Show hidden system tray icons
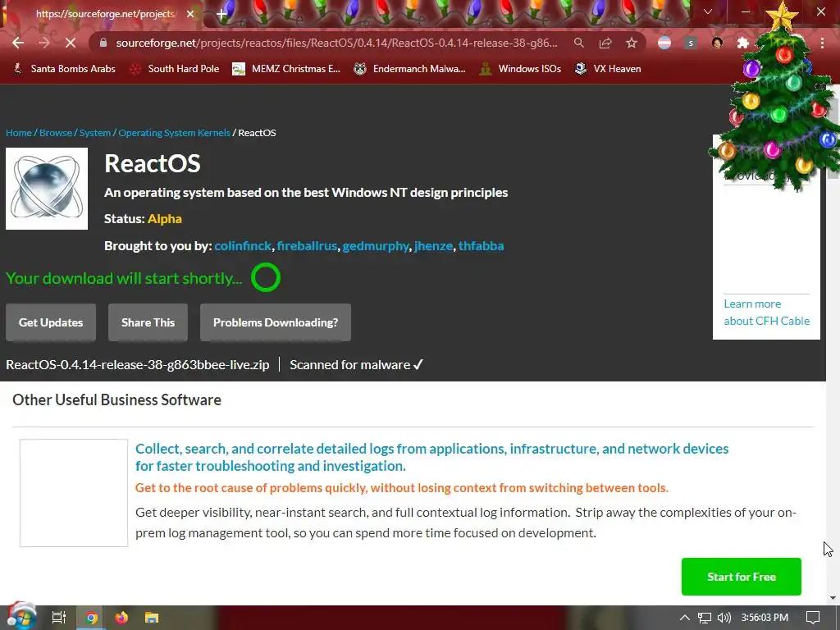Screen dimensions: 840x630 click(685, 618)
